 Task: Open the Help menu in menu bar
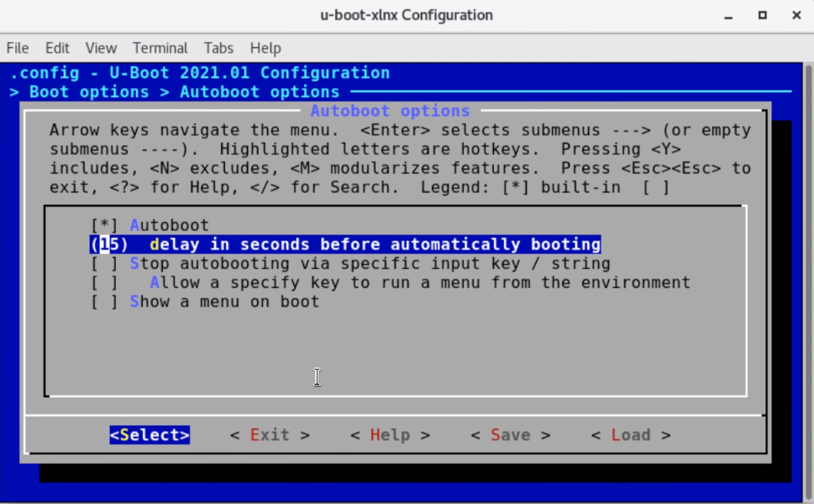pos(265,48)
